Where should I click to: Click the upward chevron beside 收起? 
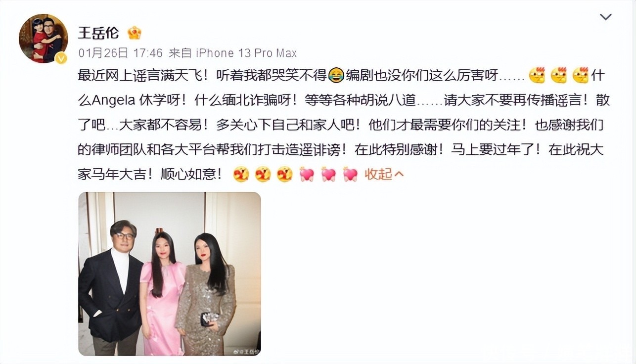click(400, 175)
